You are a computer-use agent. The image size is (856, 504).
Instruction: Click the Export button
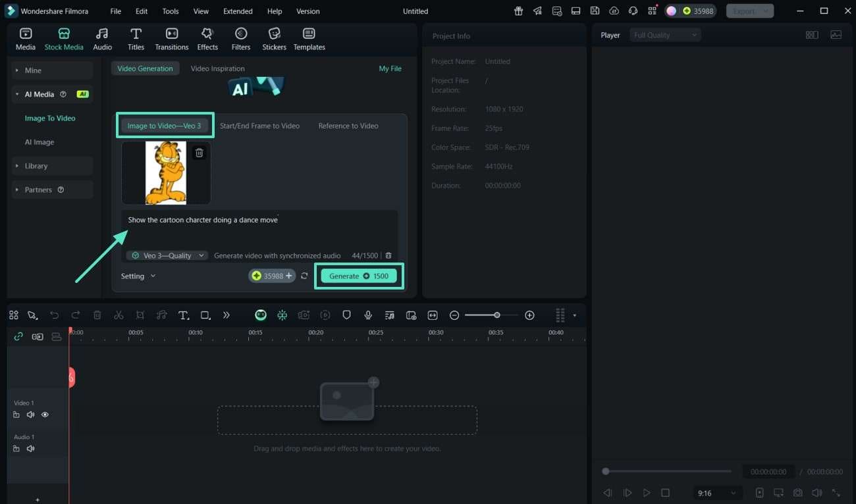tap(750, 11)
